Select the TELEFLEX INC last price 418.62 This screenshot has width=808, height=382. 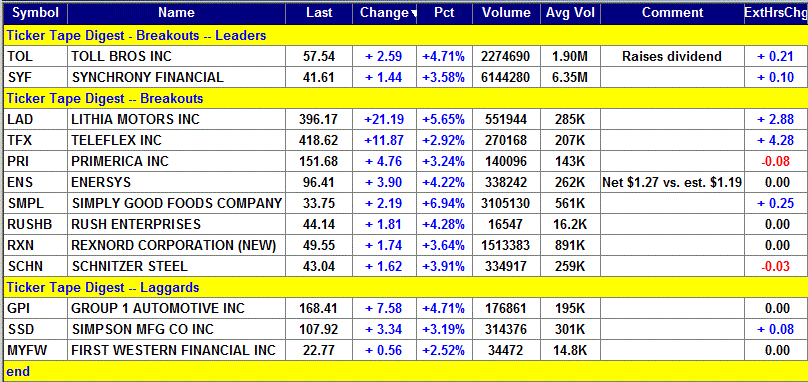click(318, 140)
